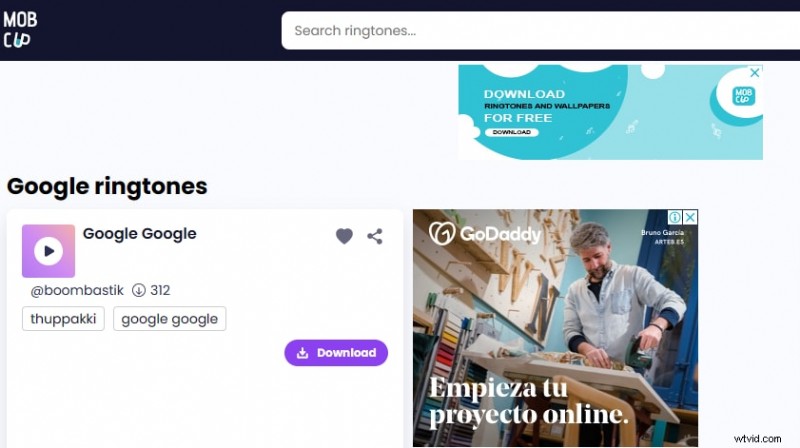
Task: Focus the Search ringtones field
Action: pyautogui.click(x=541, y=31)
